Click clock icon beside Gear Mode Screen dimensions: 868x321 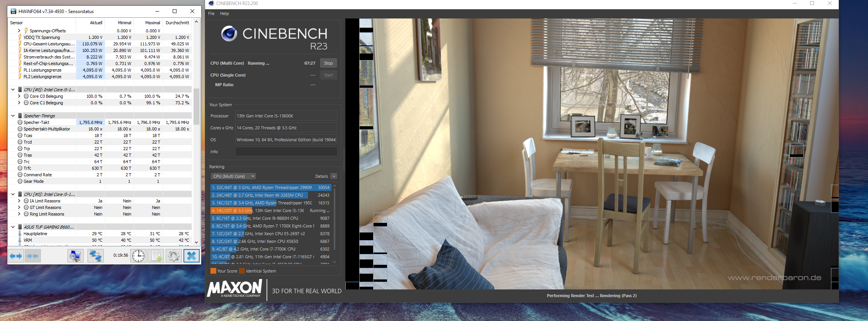(20, 181)
